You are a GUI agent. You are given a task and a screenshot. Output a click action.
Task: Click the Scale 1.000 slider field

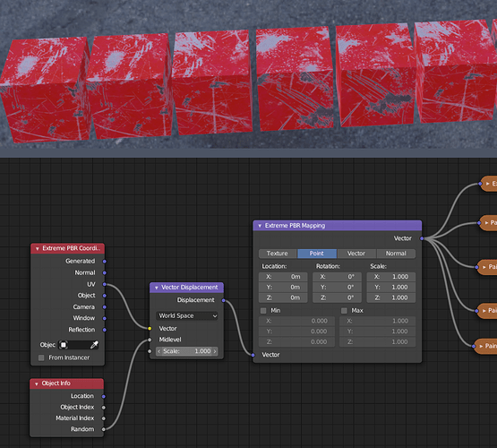point(186,351)
